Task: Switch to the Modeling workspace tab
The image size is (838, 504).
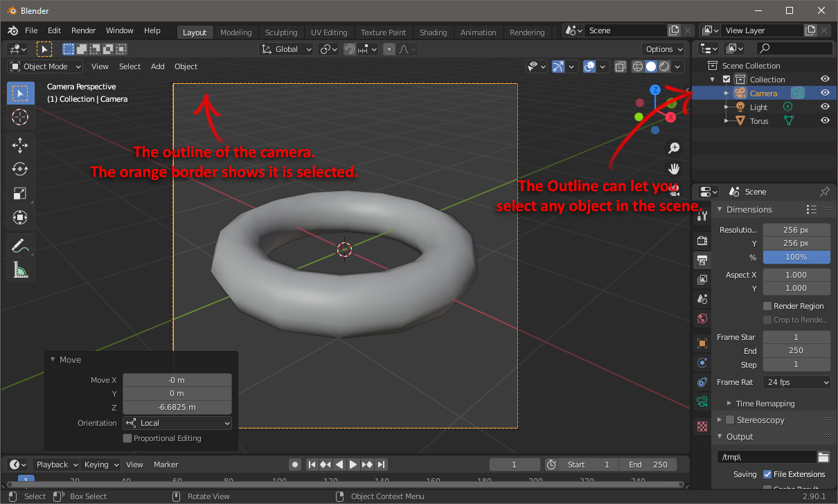Action: click(x=236, y=33)
